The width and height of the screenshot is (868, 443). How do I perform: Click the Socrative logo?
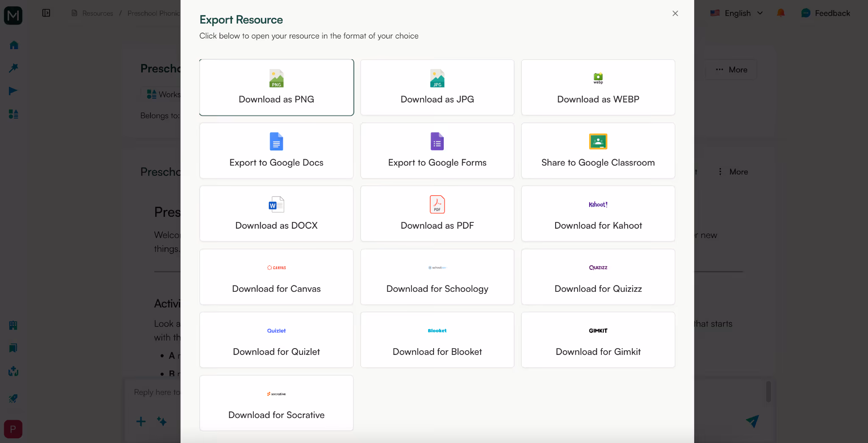(276, 394)
